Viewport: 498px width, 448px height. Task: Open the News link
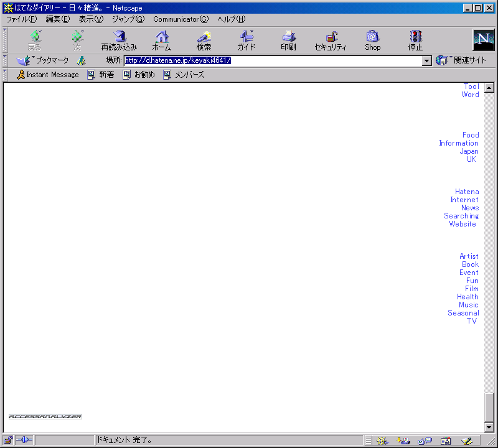tap(470, 208)
